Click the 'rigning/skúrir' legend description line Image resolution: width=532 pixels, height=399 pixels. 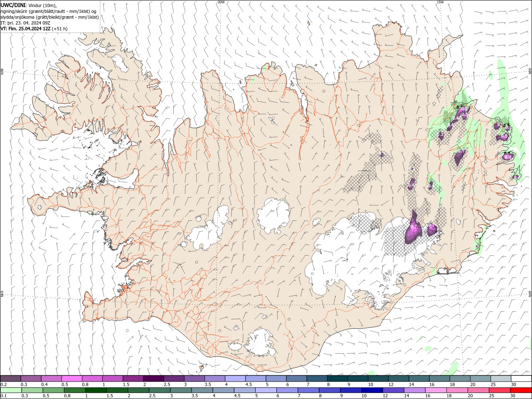pyautogui.click(x=49, y=11)
